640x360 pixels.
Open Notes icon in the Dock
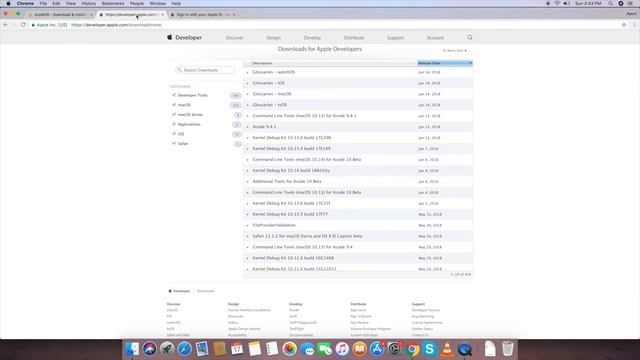tap(254, 349)
